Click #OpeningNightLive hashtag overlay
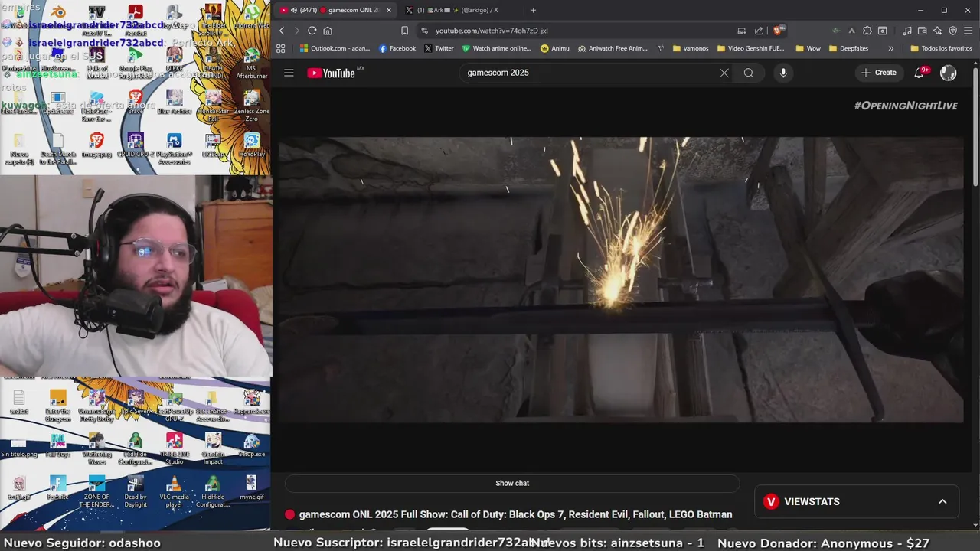This screenshot has height=551, width=980. tap(906, 106)
